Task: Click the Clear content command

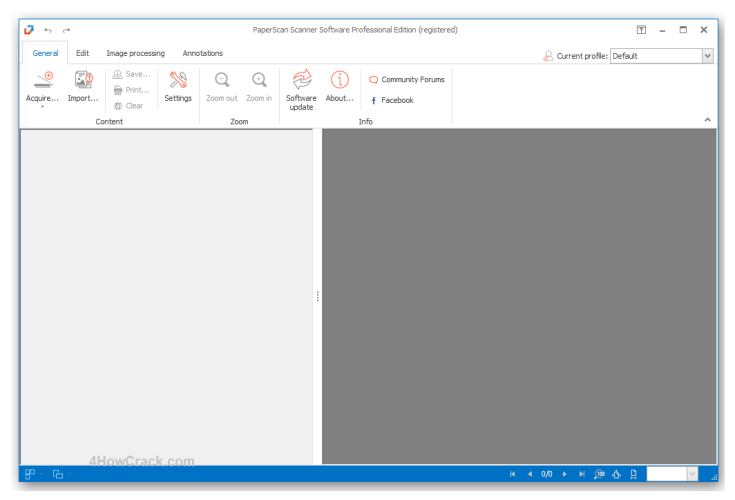Action: 129,106
